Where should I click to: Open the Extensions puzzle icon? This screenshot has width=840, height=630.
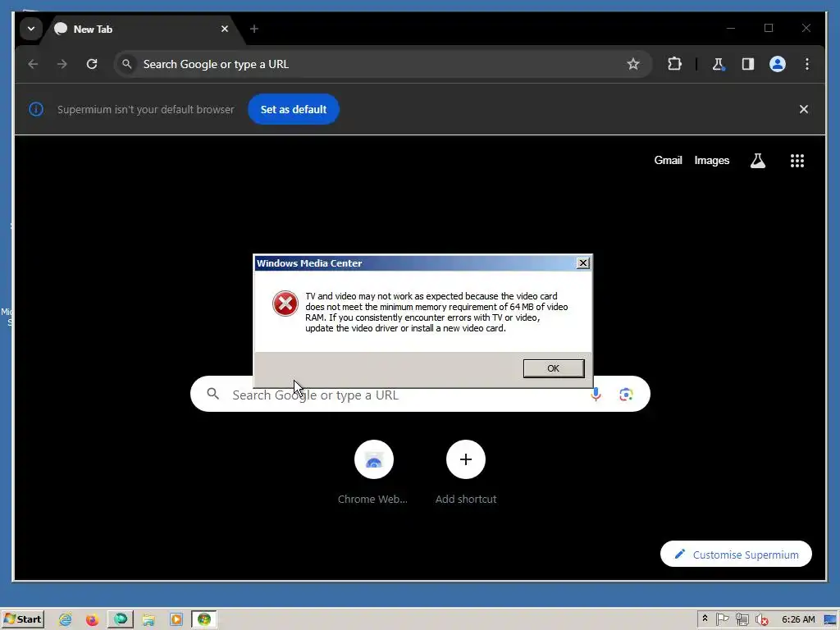coord(674,64)
